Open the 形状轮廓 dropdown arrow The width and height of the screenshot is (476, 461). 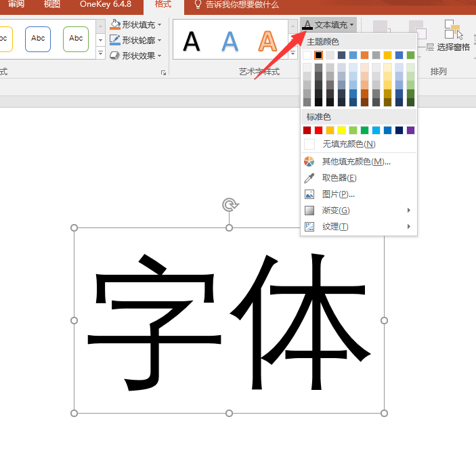pyautogui.click(x=159, y=40)
